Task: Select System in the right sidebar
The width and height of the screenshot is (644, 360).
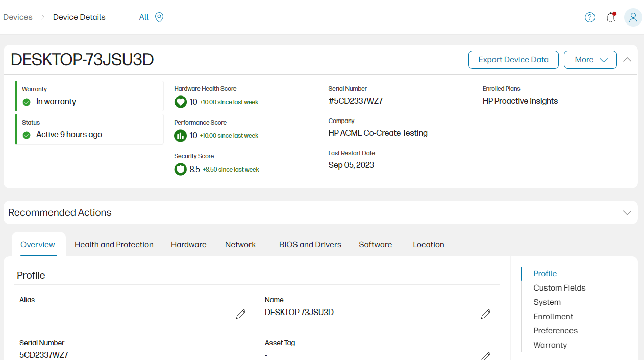Action: point(547,302)
